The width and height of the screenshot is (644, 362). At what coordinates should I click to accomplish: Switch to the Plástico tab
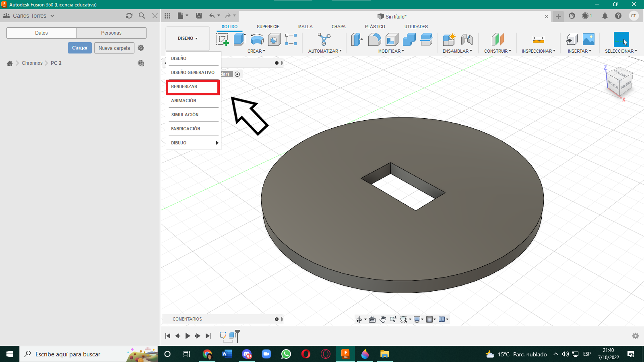tap(375, 27)
